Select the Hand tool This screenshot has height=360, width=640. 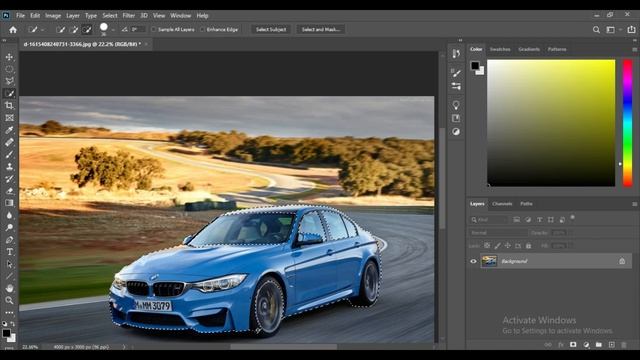pos(9,288)
